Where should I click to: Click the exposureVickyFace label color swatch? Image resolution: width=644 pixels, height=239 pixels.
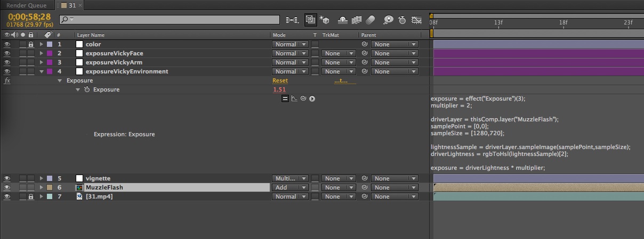(x=50, y=53)
